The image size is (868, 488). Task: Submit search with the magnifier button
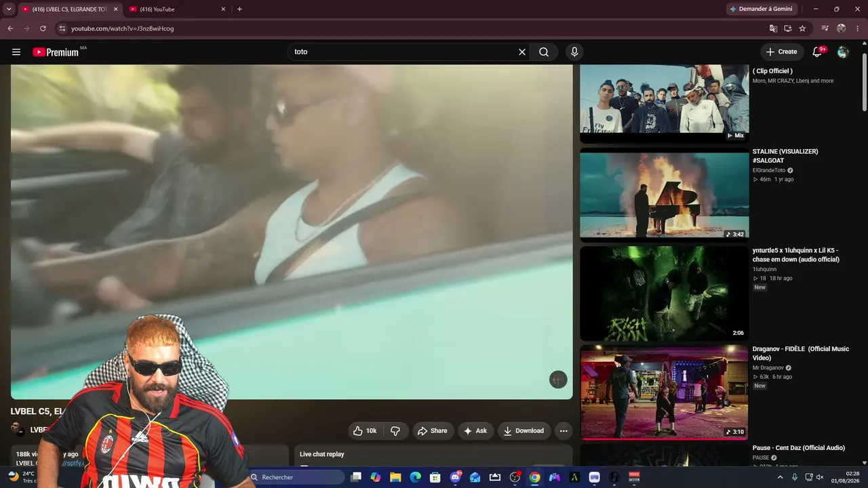pyautogui.click(x=544, y=52)
